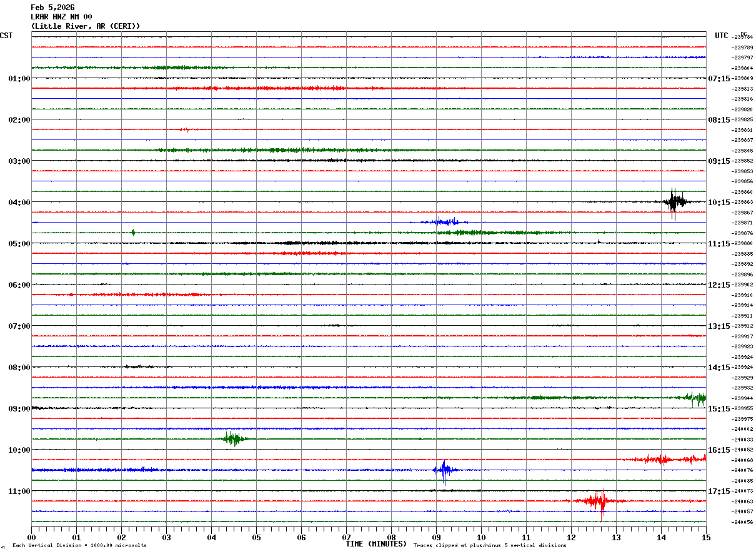Select the station code LRAR HNZ NM 00
The image size is (756, 554).
tap(61, 17)
